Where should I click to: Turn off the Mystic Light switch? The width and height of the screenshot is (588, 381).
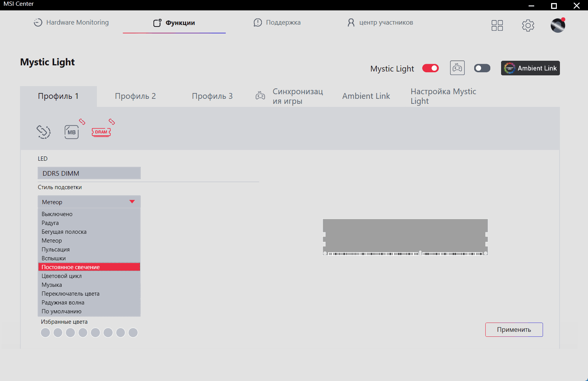(x=430, y=68)
